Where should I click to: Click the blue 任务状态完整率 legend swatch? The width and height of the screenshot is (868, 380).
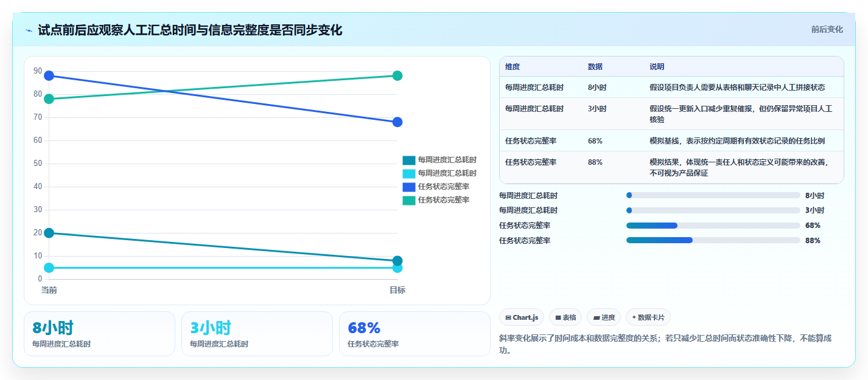pyautogui.click(x=409, y=187)
